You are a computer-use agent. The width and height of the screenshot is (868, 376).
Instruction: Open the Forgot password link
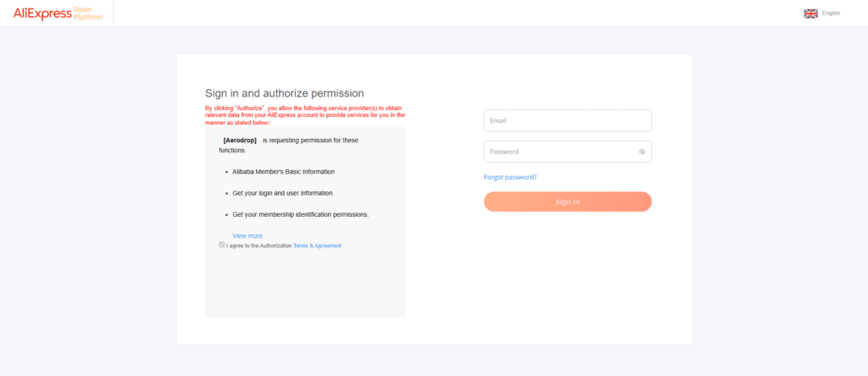click(509, 177)
